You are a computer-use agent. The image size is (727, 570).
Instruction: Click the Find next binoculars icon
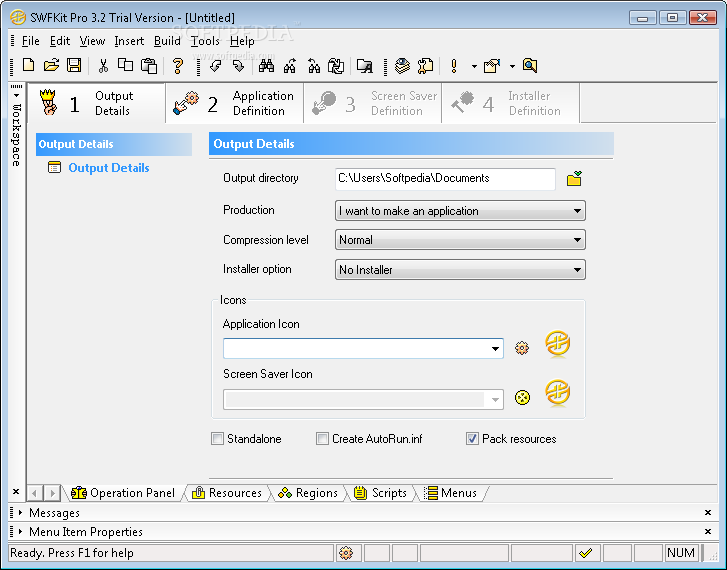tap(290, 66)
